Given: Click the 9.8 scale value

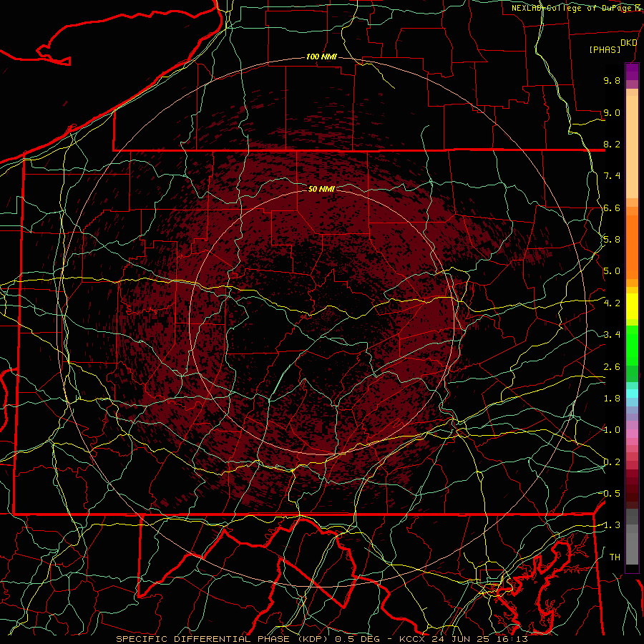Looking at the screenshot, I should pyautogui.click(x=612, y=80).
